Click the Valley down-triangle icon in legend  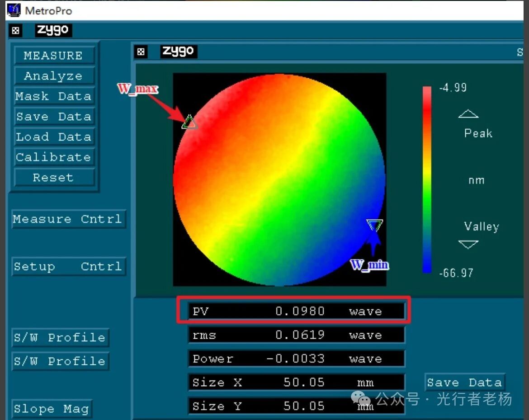point(468,245)
